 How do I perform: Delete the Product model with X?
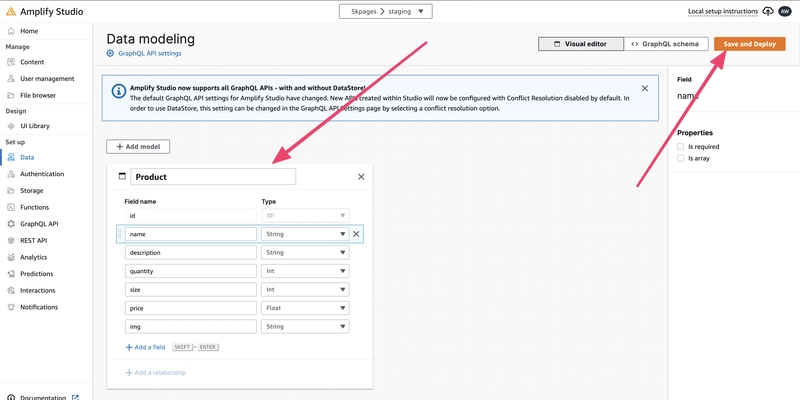click(361, 177)
